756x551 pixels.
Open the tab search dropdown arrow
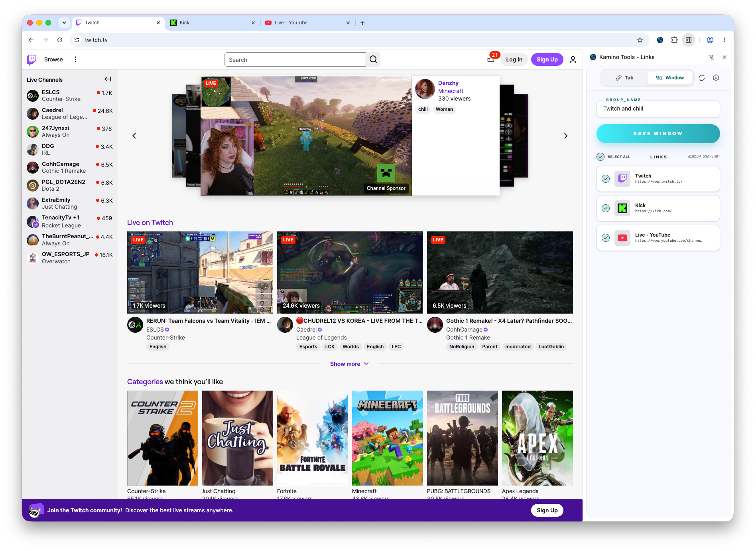(64, 23)
